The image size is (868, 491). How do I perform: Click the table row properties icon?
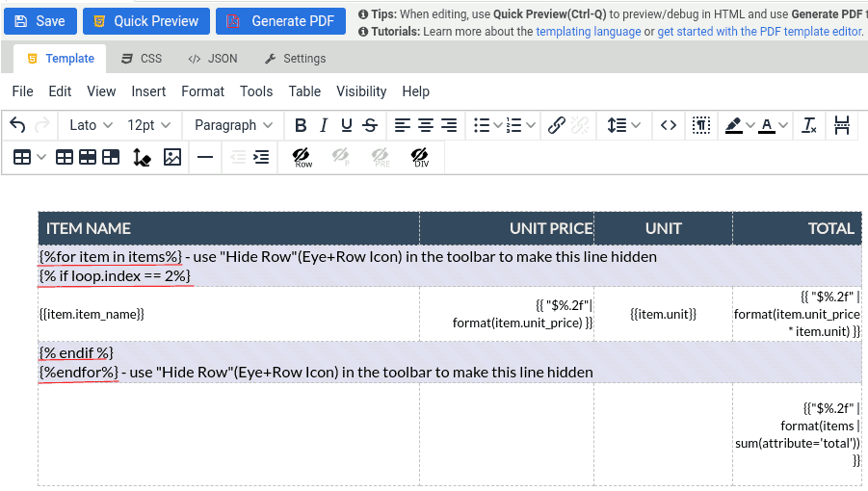point(88,158)
